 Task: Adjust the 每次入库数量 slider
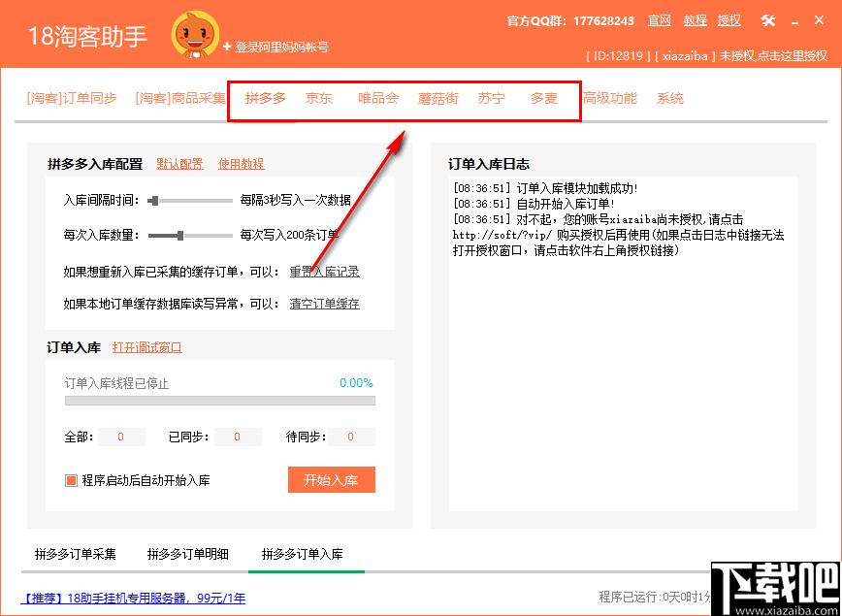[x=190, y=235]
